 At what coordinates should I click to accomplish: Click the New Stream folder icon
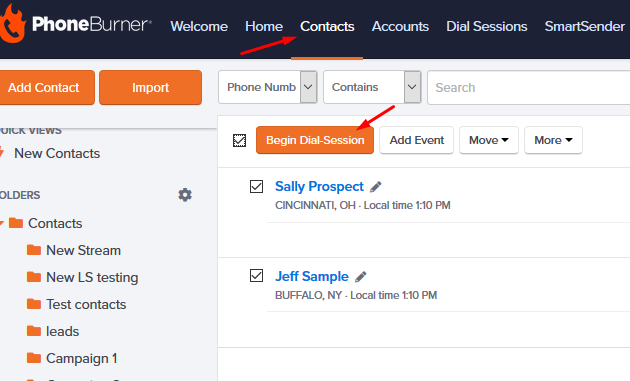(x=34, y=250)
